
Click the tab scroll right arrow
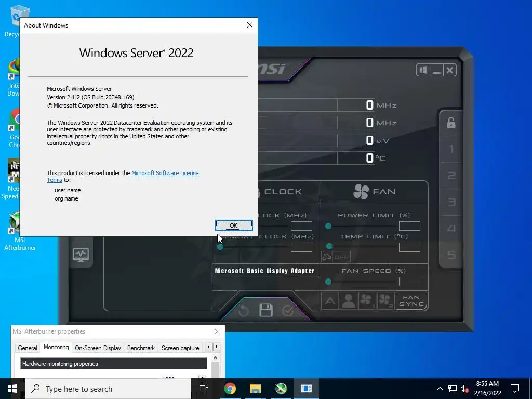point(217,347)
